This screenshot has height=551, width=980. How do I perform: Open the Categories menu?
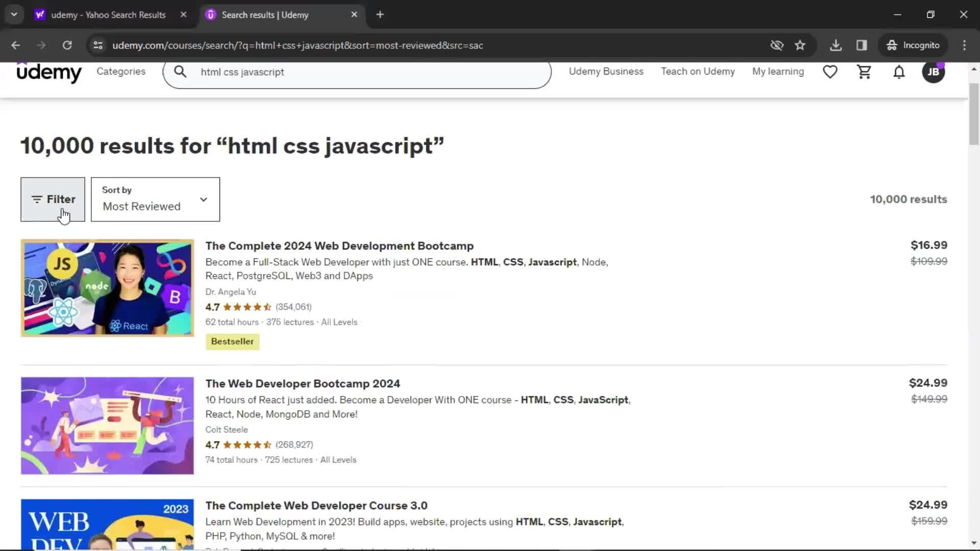click(x=121, y=71)
